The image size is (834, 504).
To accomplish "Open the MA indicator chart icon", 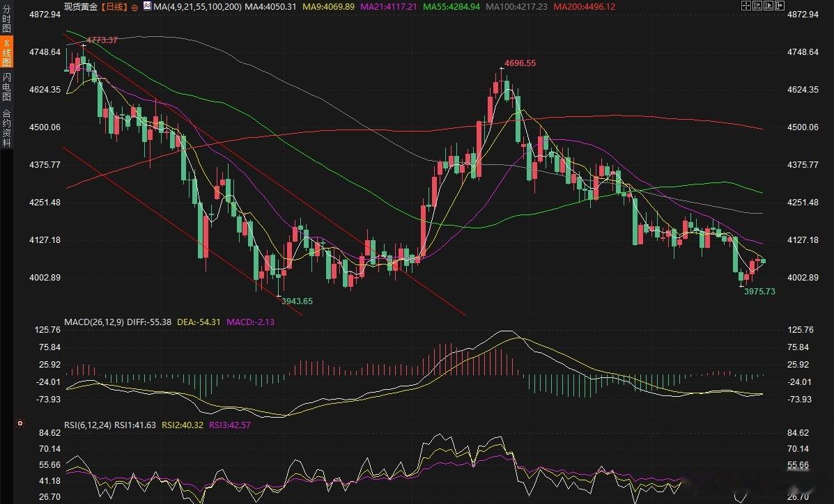I will point(147,6).
